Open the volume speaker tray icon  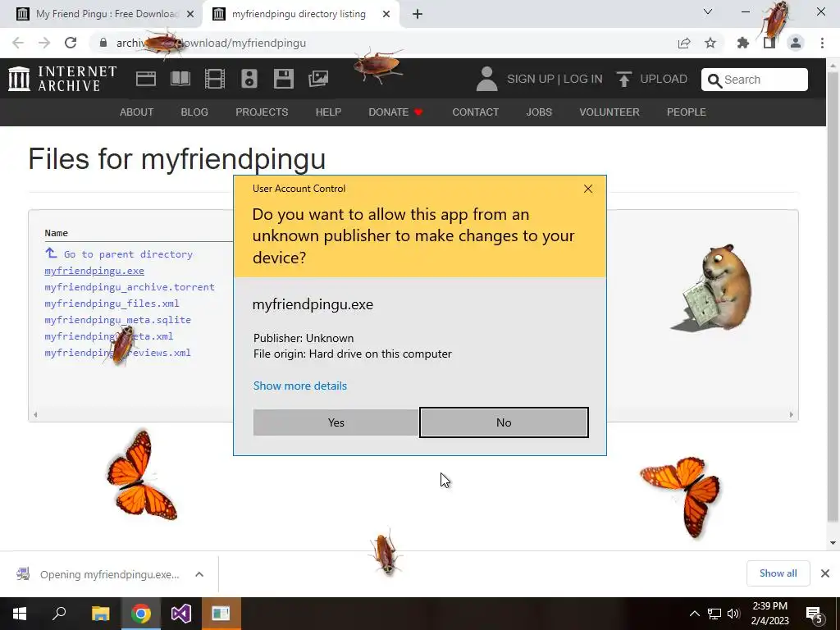point(733,614)
